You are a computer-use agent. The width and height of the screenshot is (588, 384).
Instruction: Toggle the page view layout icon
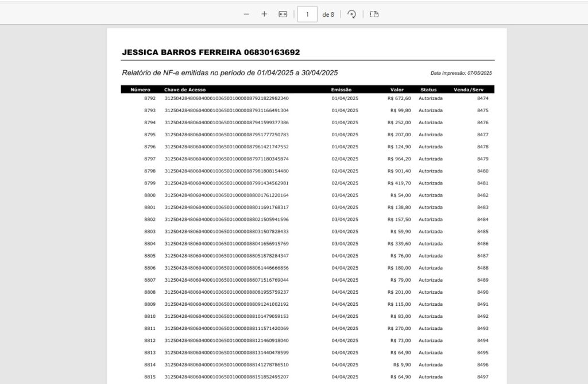click(374, 14)
